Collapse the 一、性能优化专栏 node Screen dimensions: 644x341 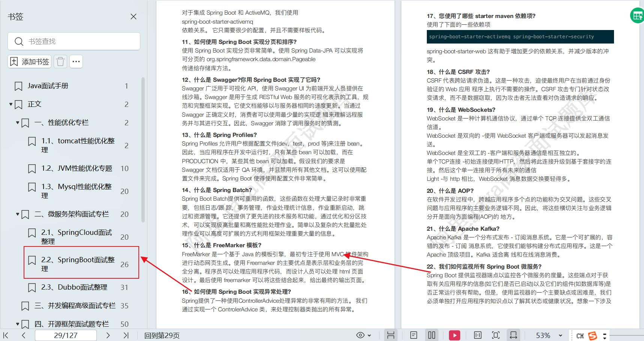pyautogui.click(x=18, y=123)
